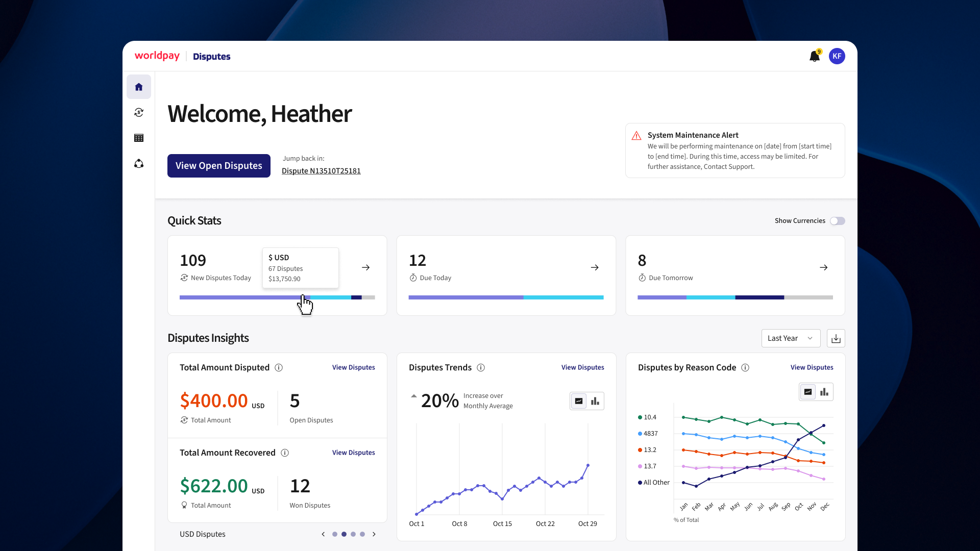Click View Open Disputes button
980x551 pixels.
pyautogui.click(x=219, y=166)
